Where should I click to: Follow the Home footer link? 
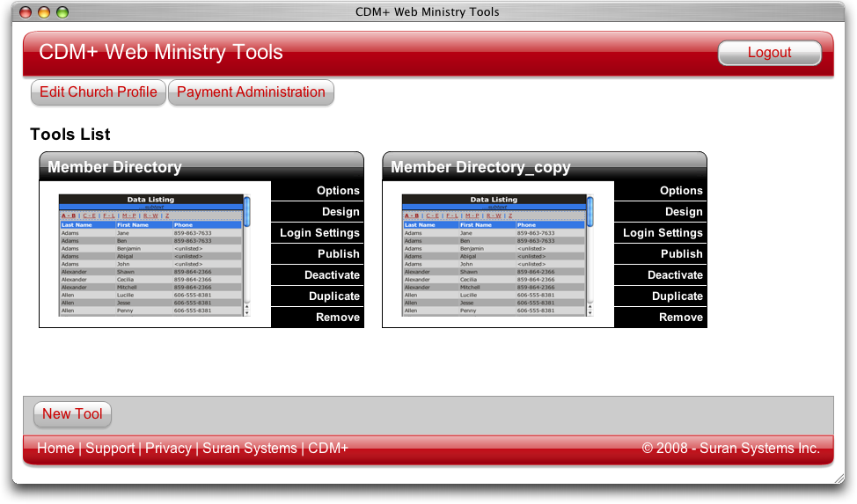point(55,449)
